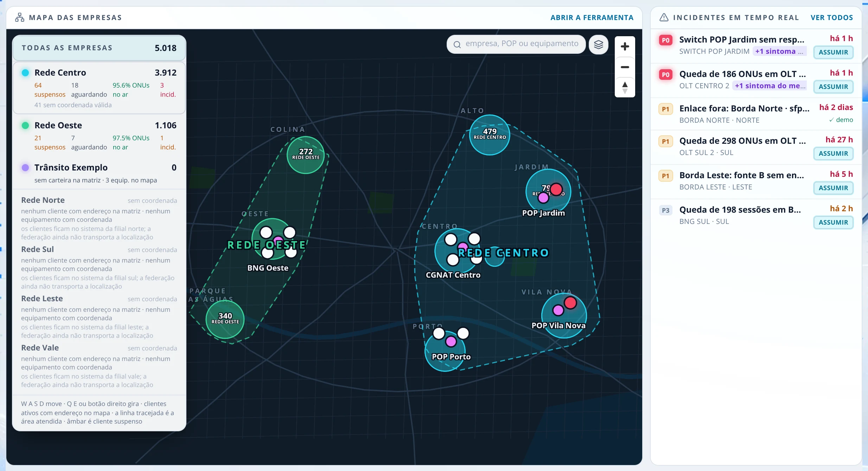Assumir the Queda de 186 ONUs incident
Viewport: 868px width, 471px height.
(x=833, y=87)
